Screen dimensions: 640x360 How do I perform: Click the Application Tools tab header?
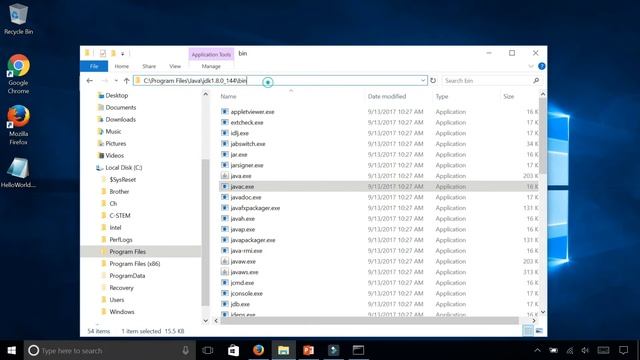(211, 54)
